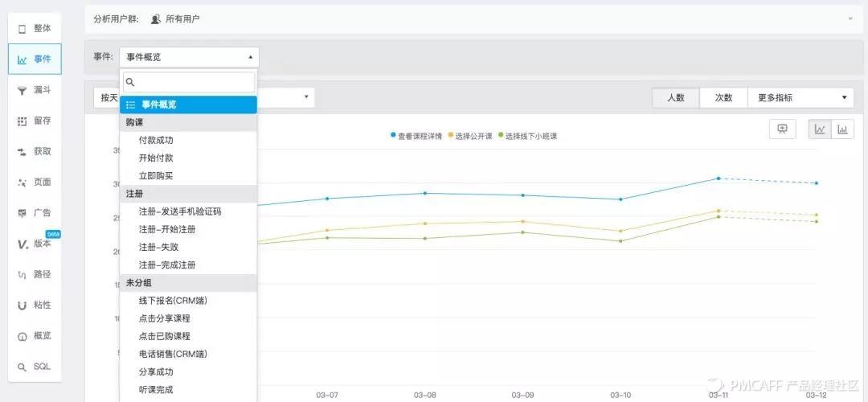Click the event search input field
Image resolution: width=868 pixels, height=402 pixels.
pyautogui.click(x=189, y=82)
